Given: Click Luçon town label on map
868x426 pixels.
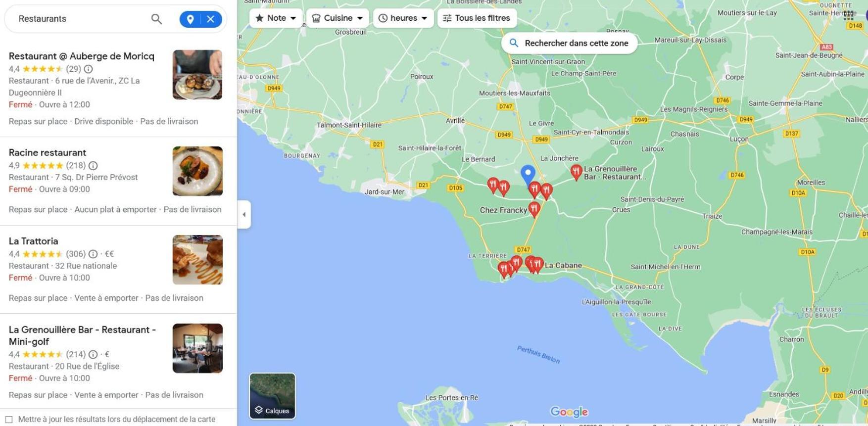Looking at the screenshot, I should click(x=739, y=139).
